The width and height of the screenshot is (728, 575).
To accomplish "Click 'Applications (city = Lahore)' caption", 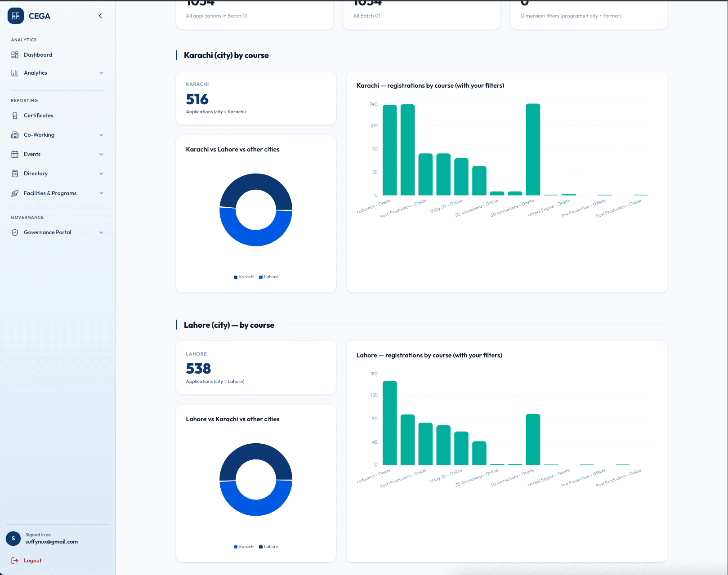I will pyautogui.click(x=215, y=381).
